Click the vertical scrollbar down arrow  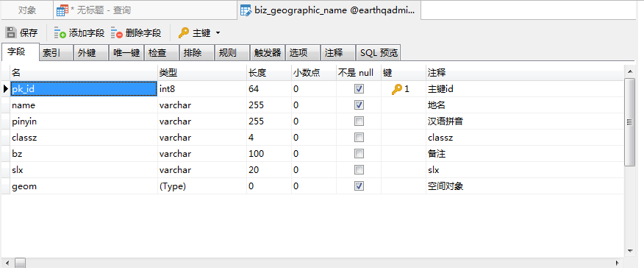click(629, 250)
